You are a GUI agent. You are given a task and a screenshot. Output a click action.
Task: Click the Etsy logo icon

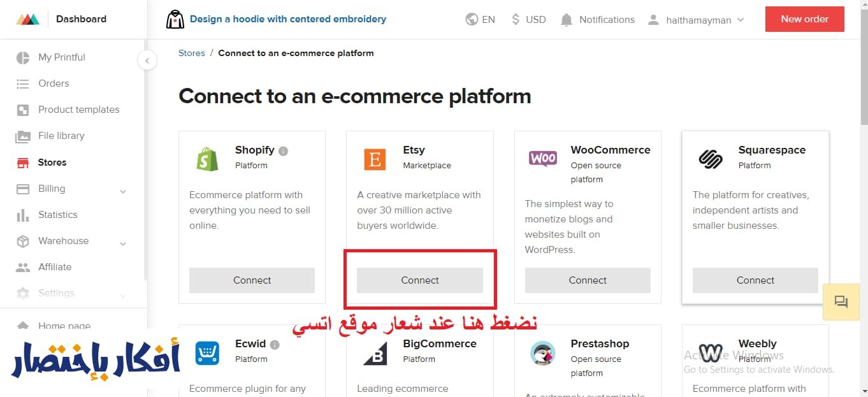coord(375,159)
